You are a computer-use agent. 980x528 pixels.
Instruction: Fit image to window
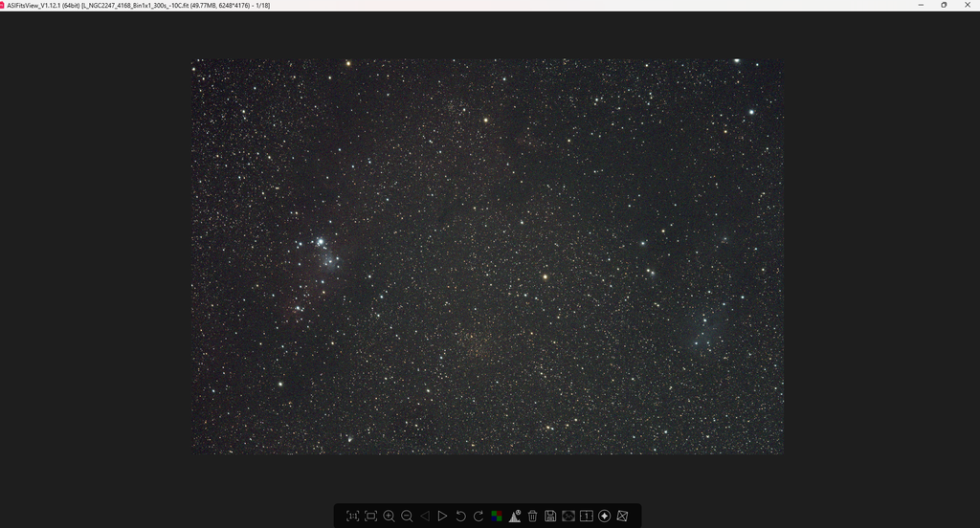tap(370, 517)
